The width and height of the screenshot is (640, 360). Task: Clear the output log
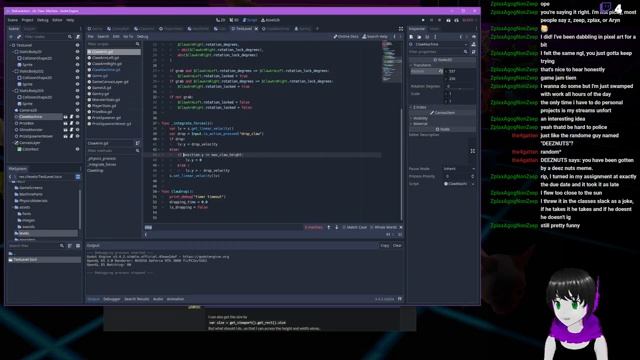click(397, 246)
